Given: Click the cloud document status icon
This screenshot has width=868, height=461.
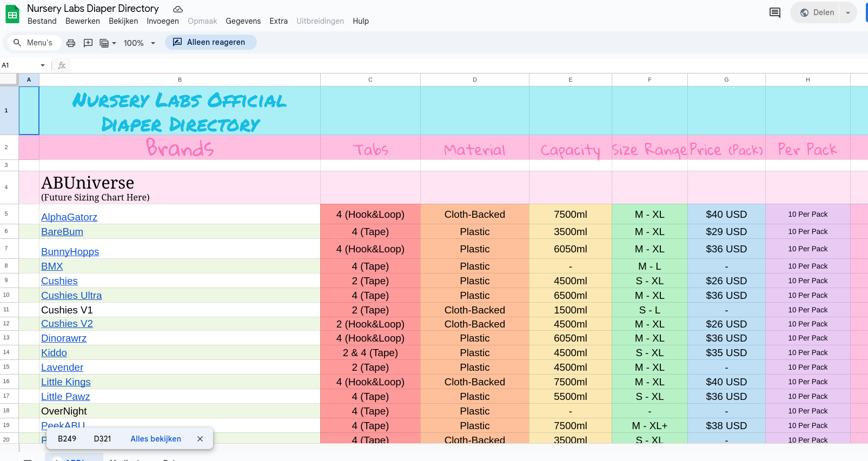Looking at the screenshot, I should 178,9.
